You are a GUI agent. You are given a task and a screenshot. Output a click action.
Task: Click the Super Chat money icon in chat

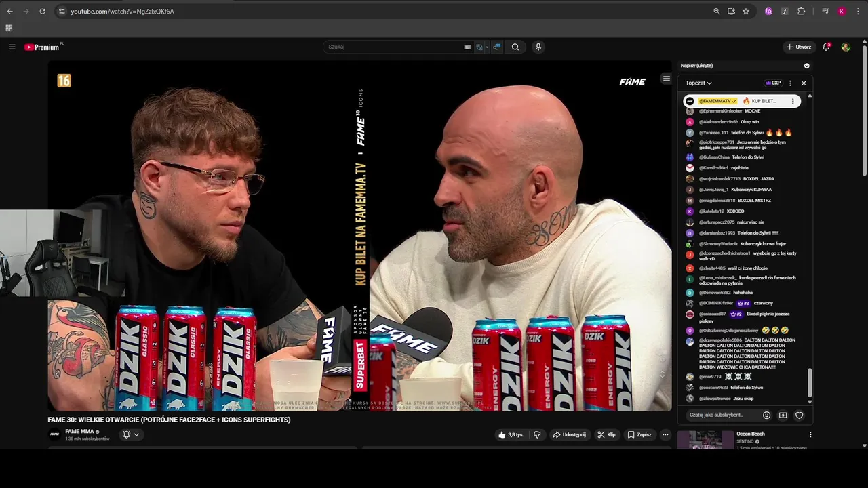[x=783, y=415]
